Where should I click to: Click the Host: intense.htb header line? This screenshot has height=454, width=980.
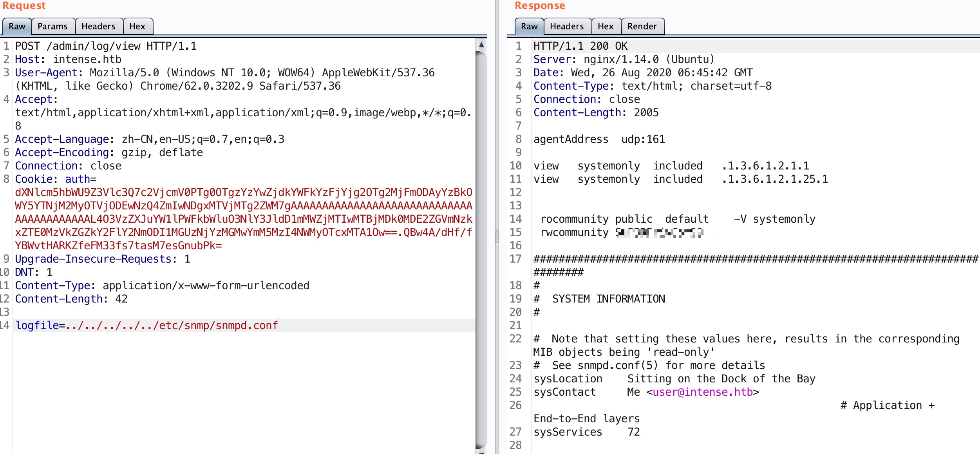(x=68, y=59)
